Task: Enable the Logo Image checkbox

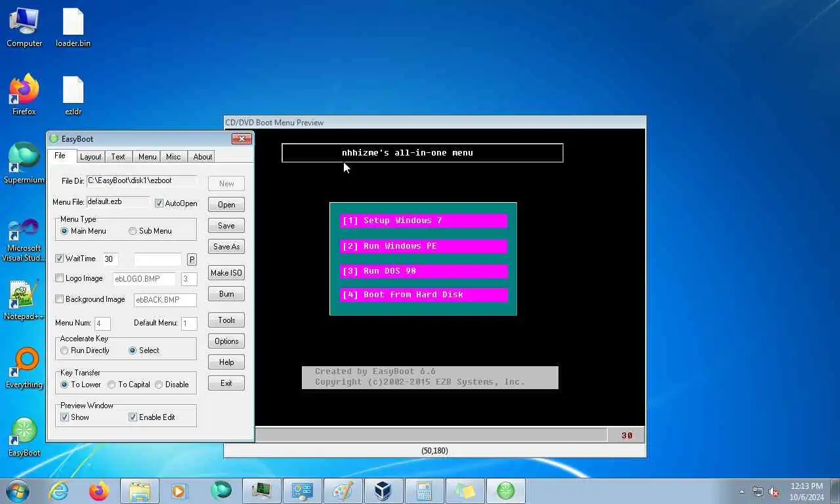Action: (59, 278)
